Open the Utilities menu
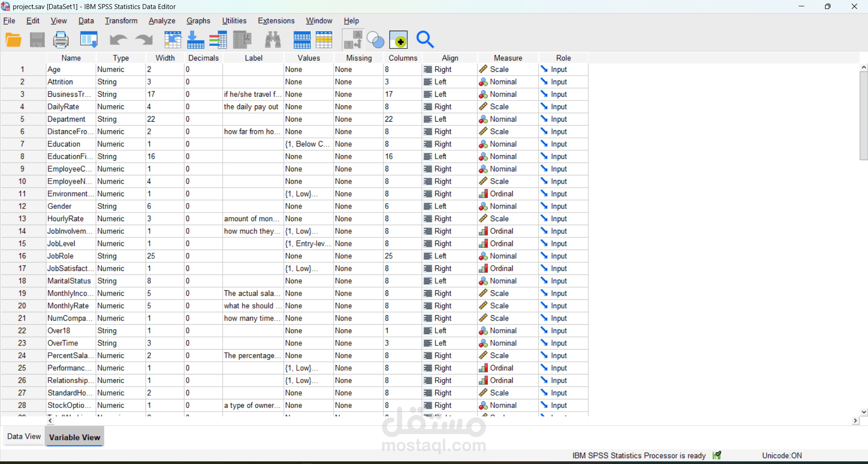 click(234, 21)
